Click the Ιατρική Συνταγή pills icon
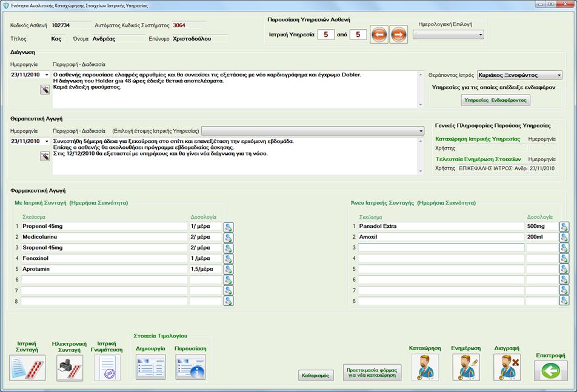This screenshot has height=392, width=577. 27,368
